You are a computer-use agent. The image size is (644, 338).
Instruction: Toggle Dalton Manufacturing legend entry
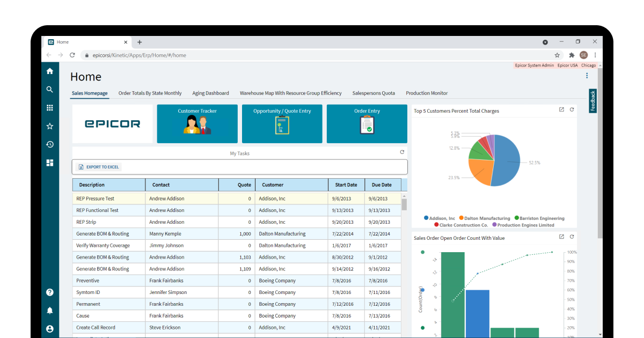(x=484, y=218)
